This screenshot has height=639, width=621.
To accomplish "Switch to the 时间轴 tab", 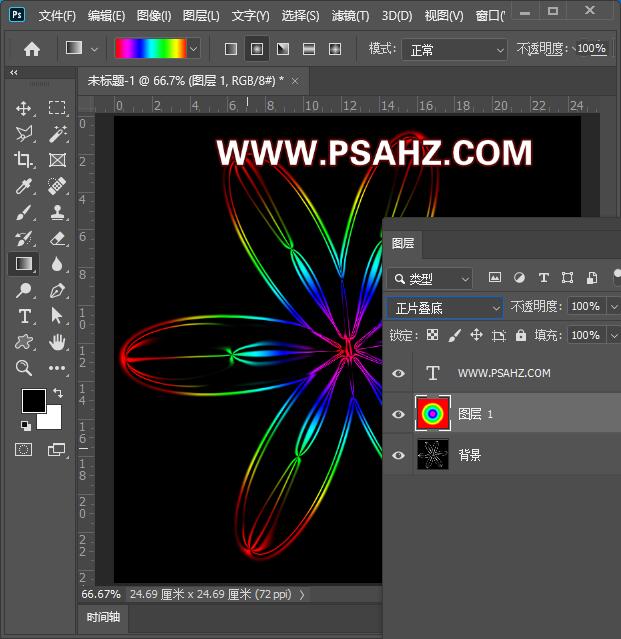I will click(x=103, y=617).
